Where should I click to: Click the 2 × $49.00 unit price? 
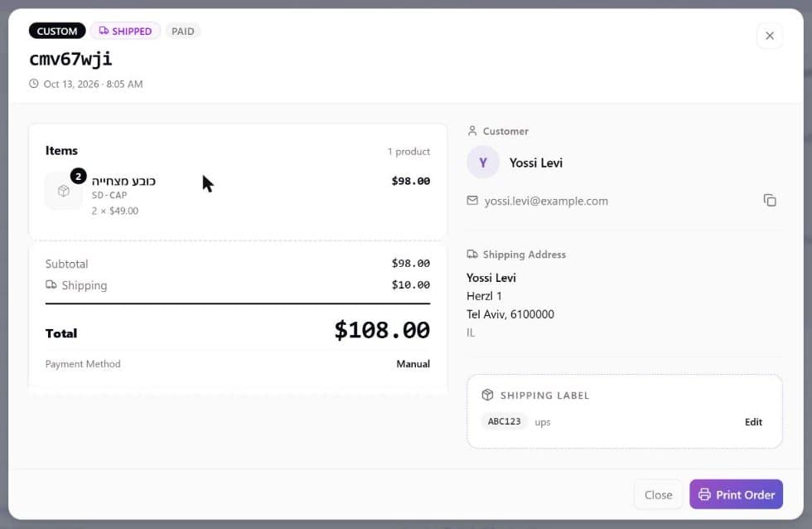click(x=115, y=211)
